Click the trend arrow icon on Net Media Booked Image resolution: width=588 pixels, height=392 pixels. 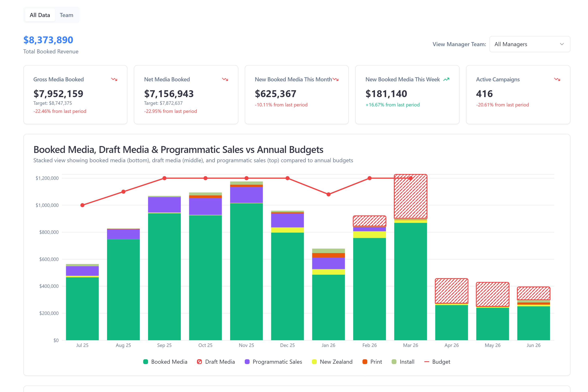tap(225, 79)
